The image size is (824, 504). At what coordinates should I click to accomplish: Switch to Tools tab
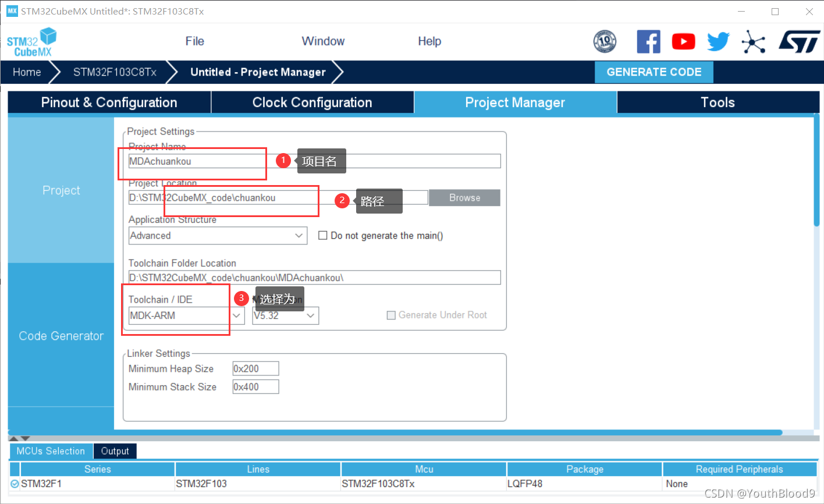coord(718,102)
